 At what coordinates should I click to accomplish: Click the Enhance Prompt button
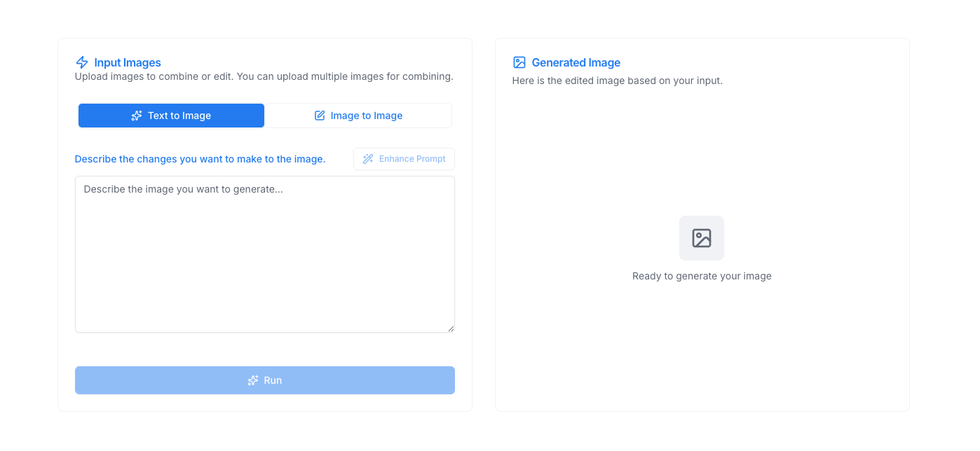tap(404, 159)
